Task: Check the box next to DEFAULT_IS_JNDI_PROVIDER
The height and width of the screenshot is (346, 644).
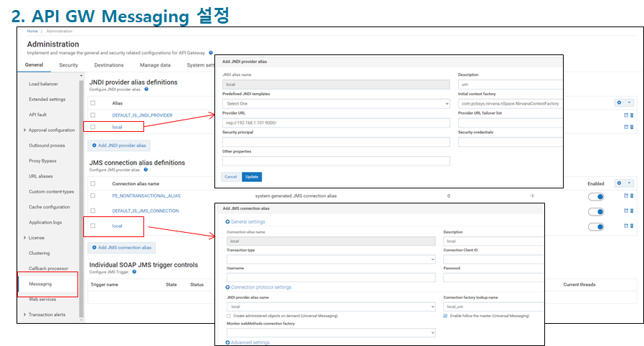Action: click(x=93, y=115)
